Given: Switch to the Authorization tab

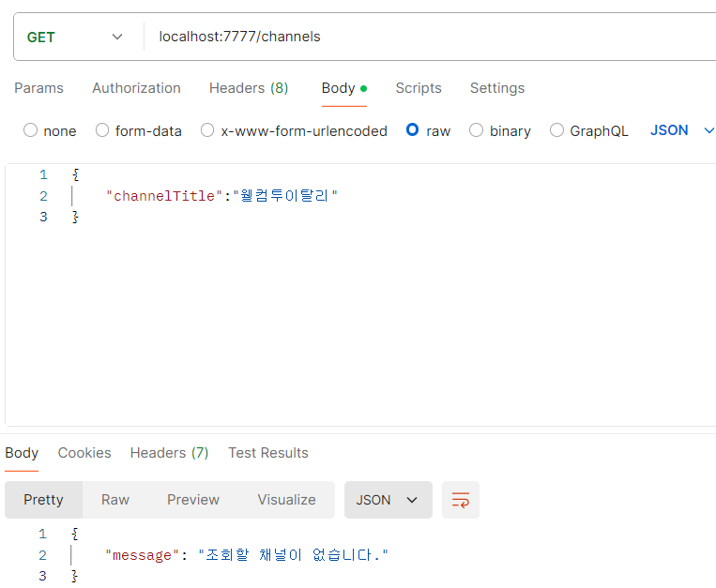Looking at the screenshot, I should (136, 88).
